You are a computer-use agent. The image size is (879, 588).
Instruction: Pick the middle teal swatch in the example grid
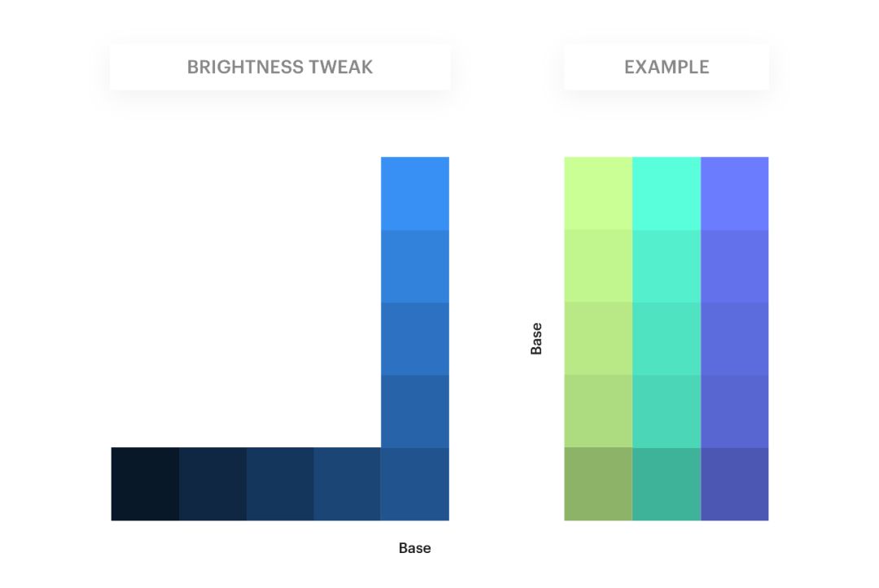click(667, 339)
